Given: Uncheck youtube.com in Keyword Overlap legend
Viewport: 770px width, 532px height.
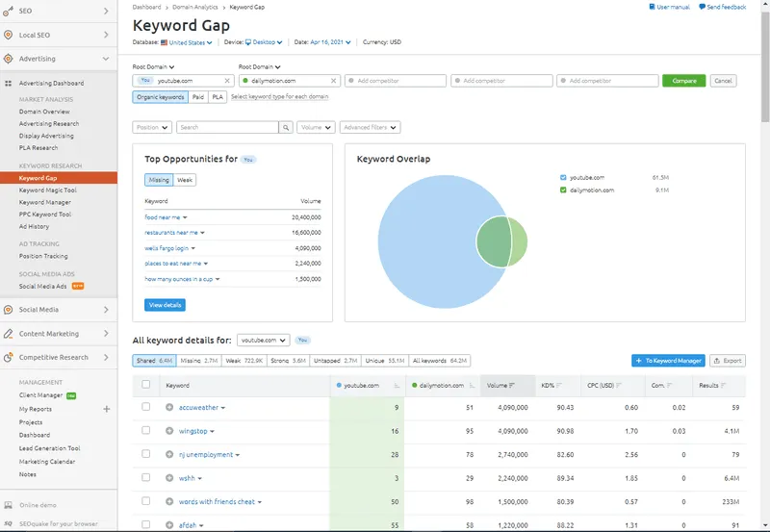Looking at the screenshot, I should (x=563, y=178).
